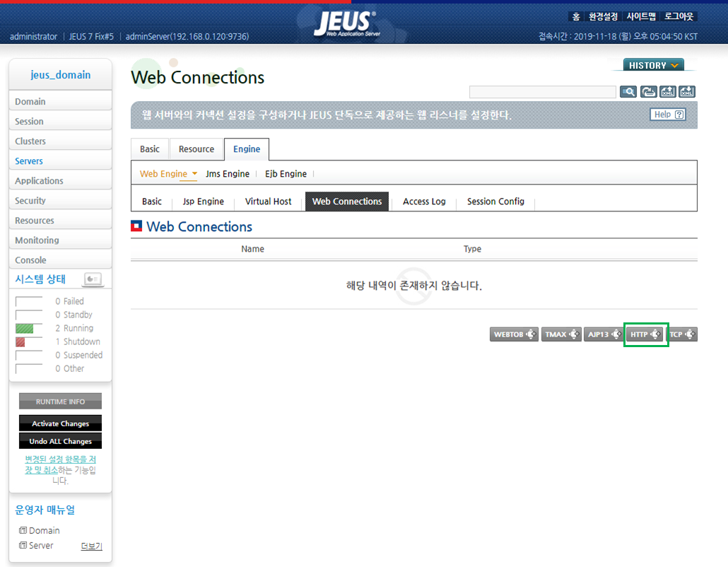728x567 pixels.
Task: Open the top-level Basic tab
Action: click(150, 149)
